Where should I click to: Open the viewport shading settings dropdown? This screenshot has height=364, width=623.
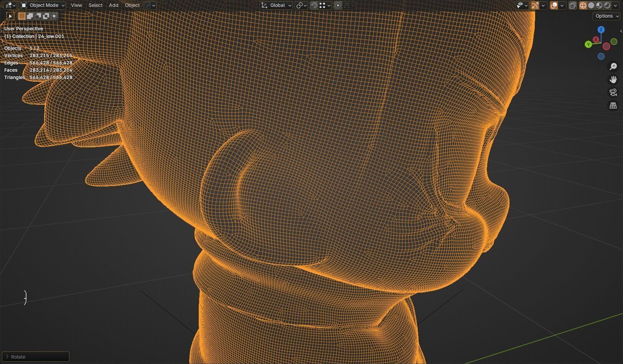coord(616,5)
